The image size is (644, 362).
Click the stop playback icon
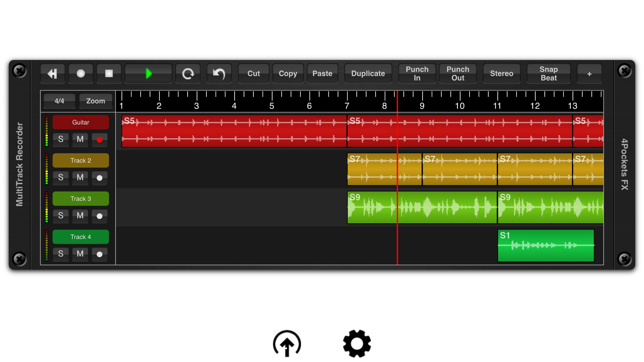[109, 73]
